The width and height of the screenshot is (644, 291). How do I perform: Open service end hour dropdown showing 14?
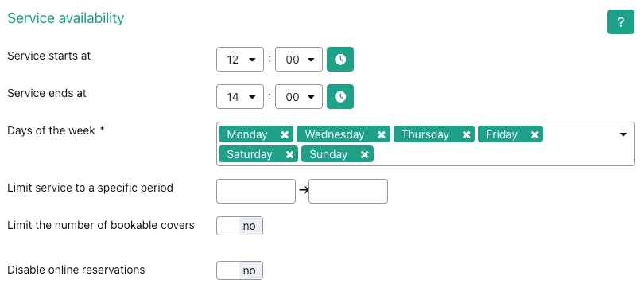coord(240,97)
